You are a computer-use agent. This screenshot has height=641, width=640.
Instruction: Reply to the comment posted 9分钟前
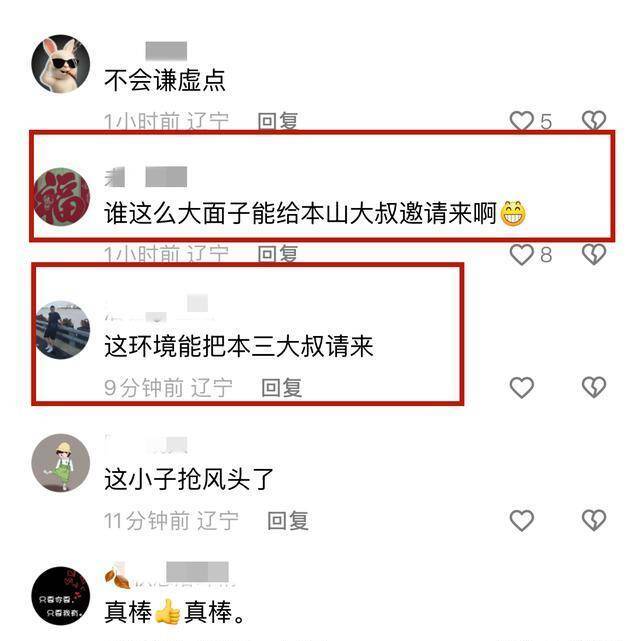click(x=282, y=387)
